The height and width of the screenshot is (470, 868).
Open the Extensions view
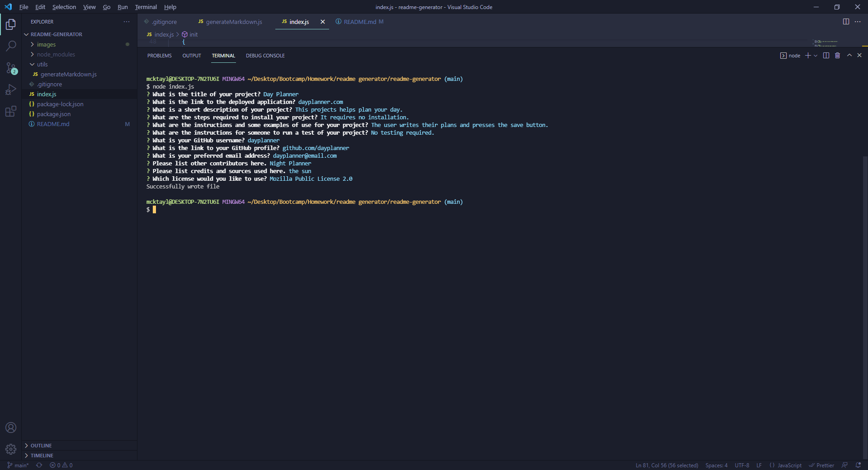pyautogui.click(x=11, y=112)
